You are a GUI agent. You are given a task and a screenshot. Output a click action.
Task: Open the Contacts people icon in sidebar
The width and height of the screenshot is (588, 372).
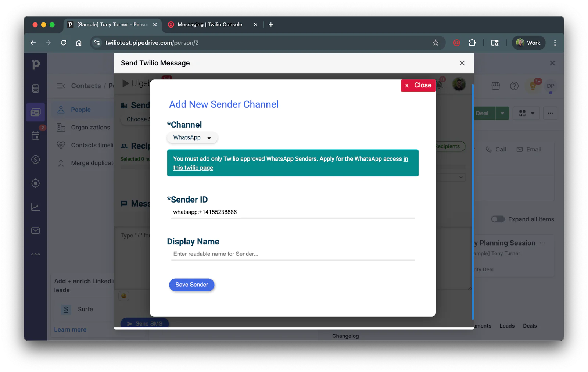[35, 112]
